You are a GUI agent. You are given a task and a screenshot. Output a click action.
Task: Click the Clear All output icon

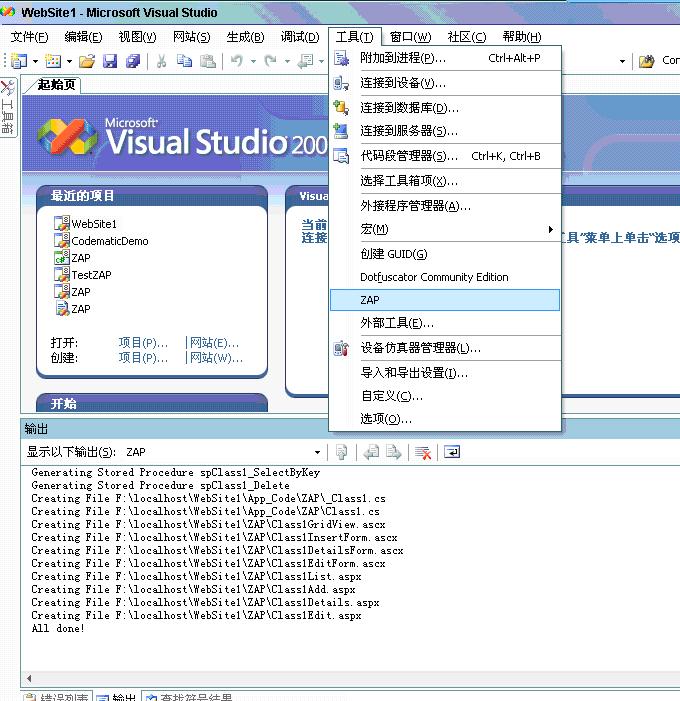pos(422,452)
